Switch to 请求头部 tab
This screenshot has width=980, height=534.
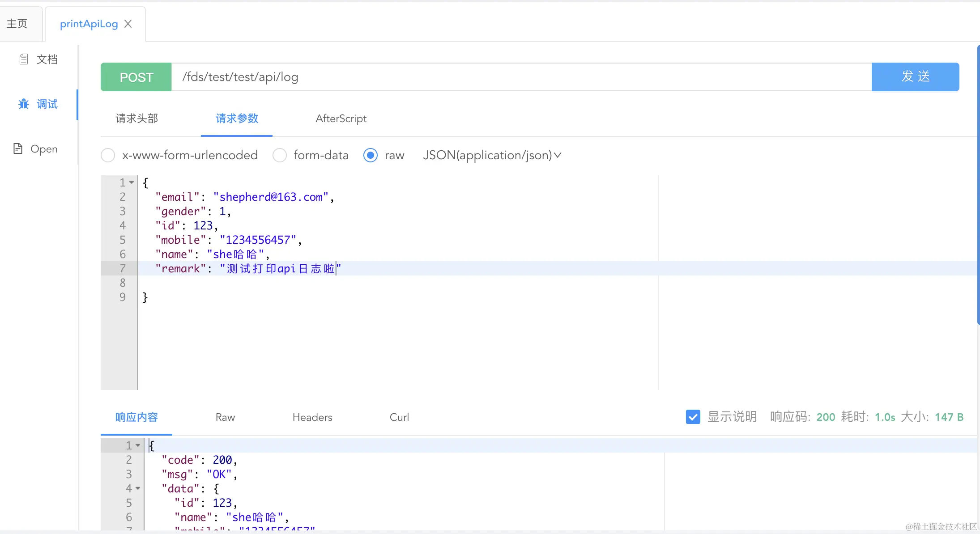(136, 119)
